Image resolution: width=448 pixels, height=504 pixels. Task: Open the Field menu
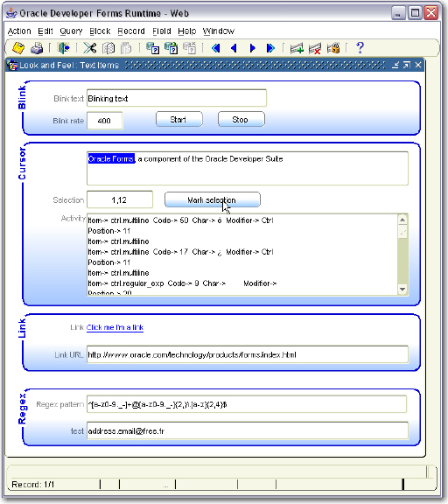click(x=162, y=31)
